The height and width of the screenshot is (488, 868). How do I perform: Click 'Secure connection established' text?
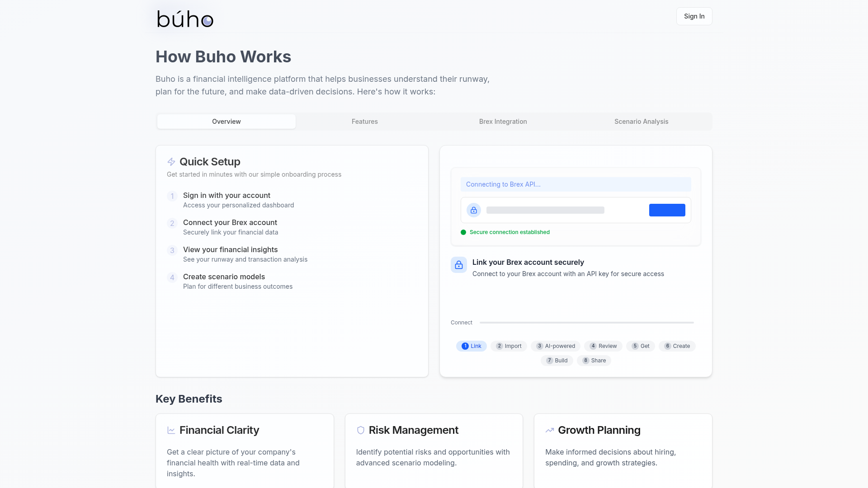click(509, 232)
